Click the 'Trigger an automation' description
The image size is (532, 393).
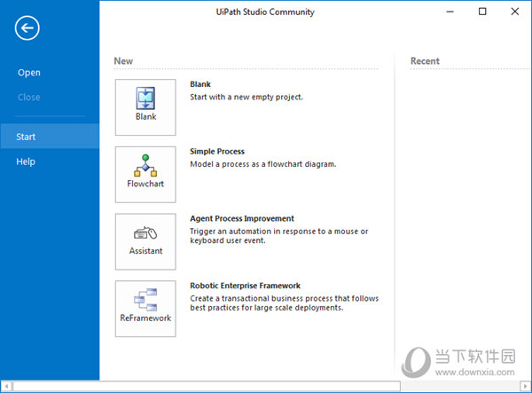coord(279,236)
